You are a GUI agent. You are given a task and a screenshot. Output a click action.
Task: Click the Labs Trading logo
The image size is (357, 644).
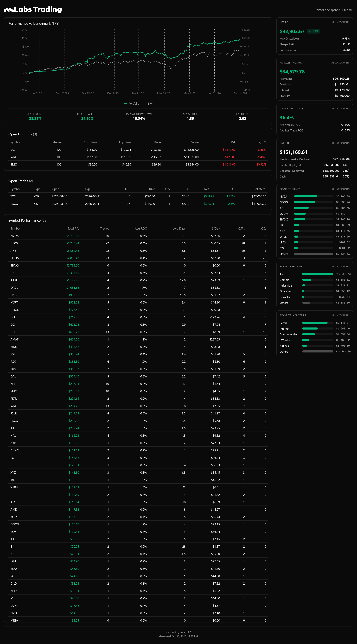coord(33,10)
